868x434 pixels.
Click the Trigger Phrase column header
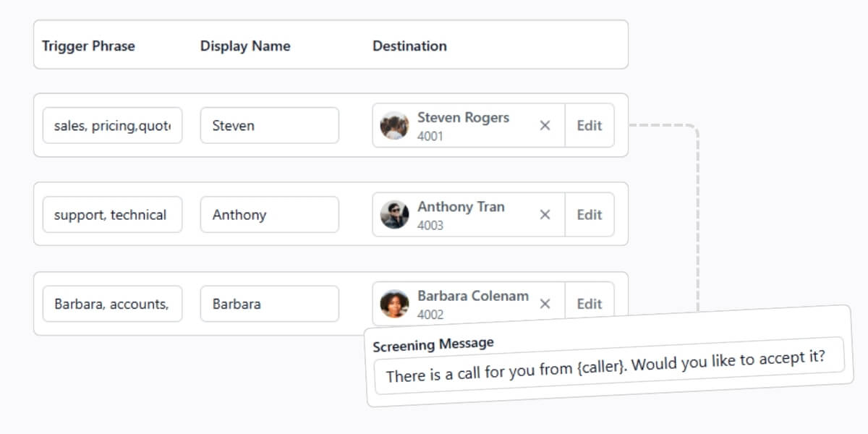click(88, 46)
